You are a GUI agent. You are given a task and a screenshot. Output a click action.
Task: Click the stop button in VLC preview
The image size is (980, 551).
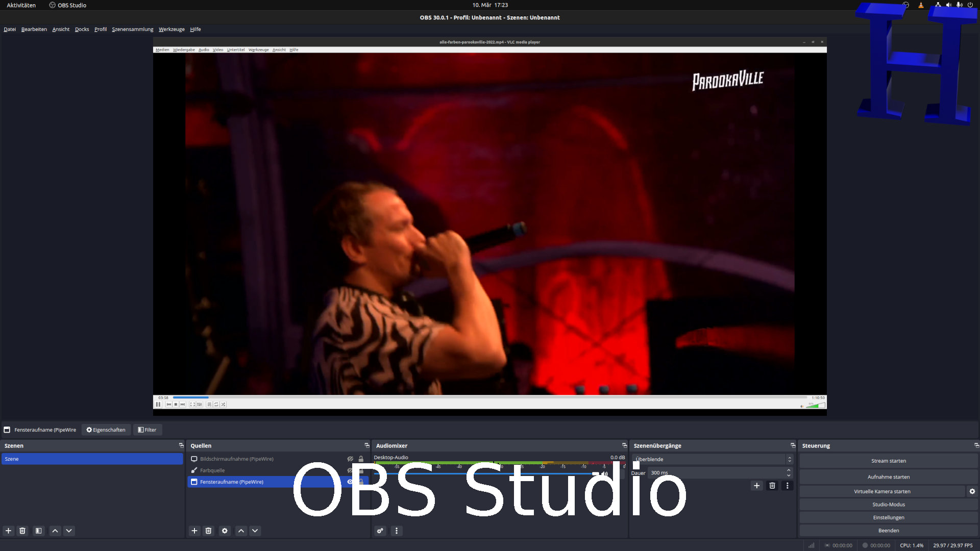pos(176,404)
